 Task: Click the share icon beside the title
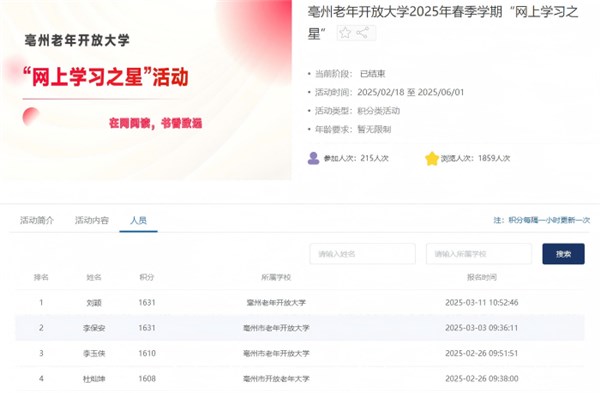[362, 33]
